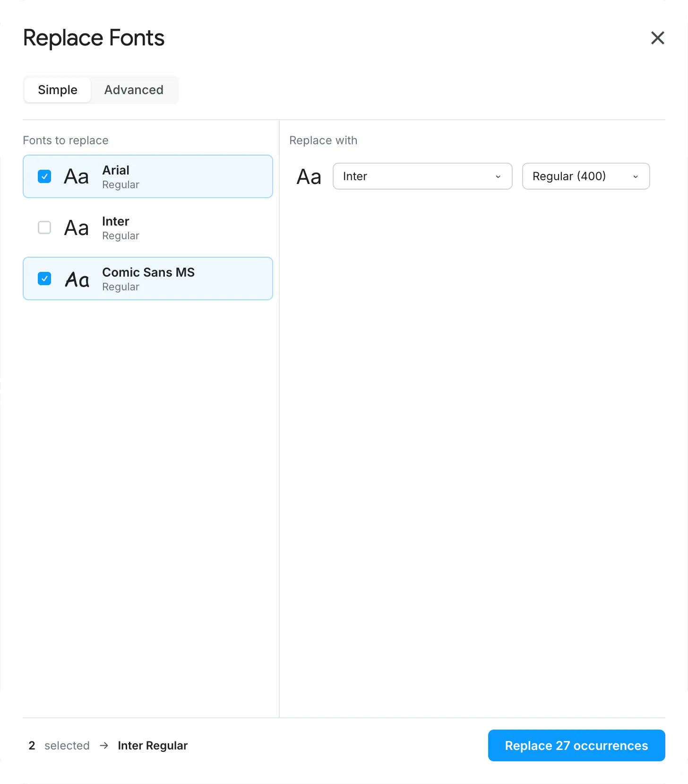The width and height of the screenshot is (688, 784).
Task: Click the Comic Sans MS preview Aa
Action: [77, 279]
